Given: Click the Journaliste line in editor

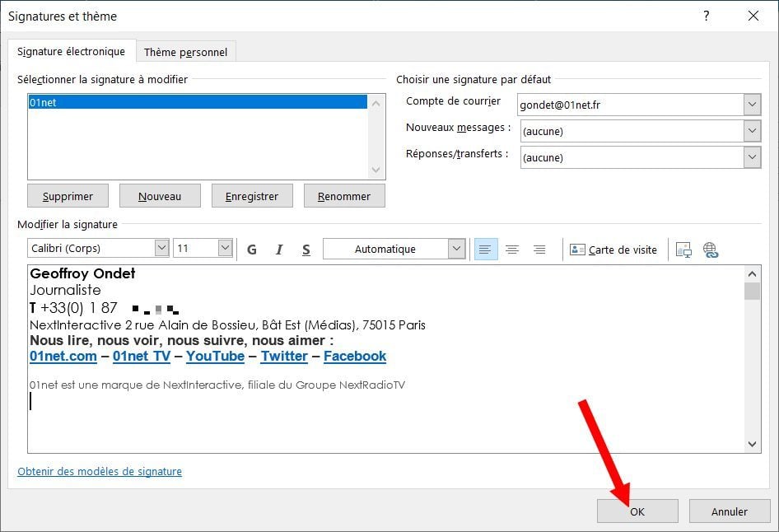Looking at the screenshot, I should [65, 290].
